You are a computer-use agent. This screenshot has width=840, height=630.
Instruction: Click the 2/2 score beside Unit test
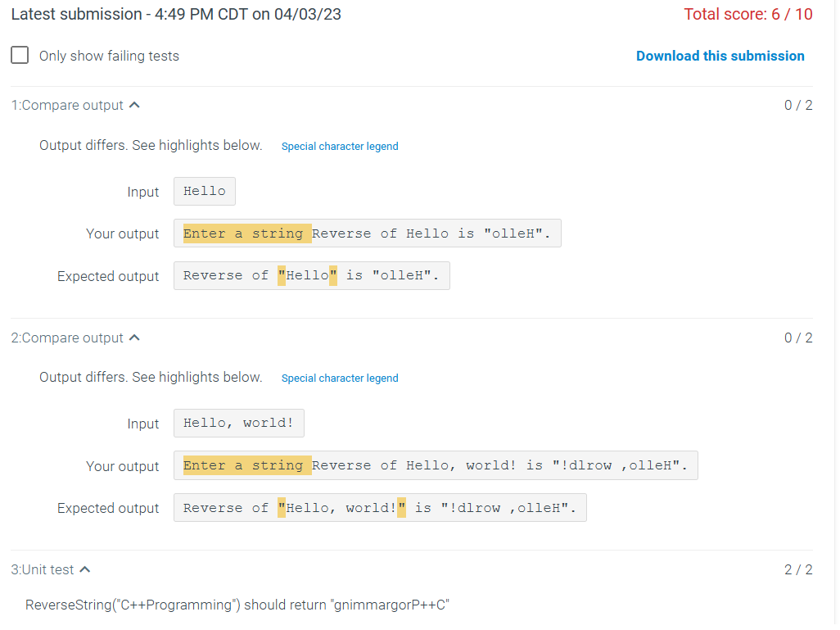(797, 569)
